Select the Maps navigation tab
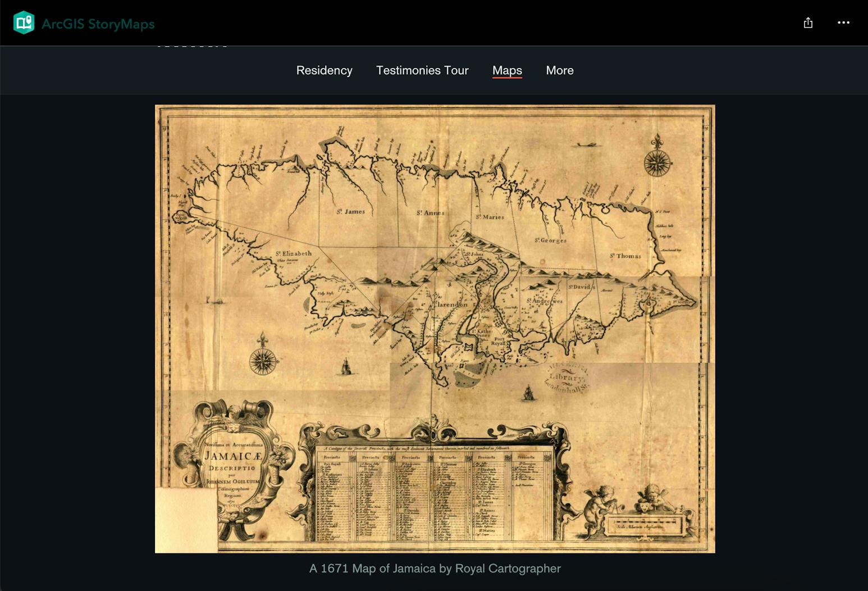 pyautogui.click(x=507, y=70)
